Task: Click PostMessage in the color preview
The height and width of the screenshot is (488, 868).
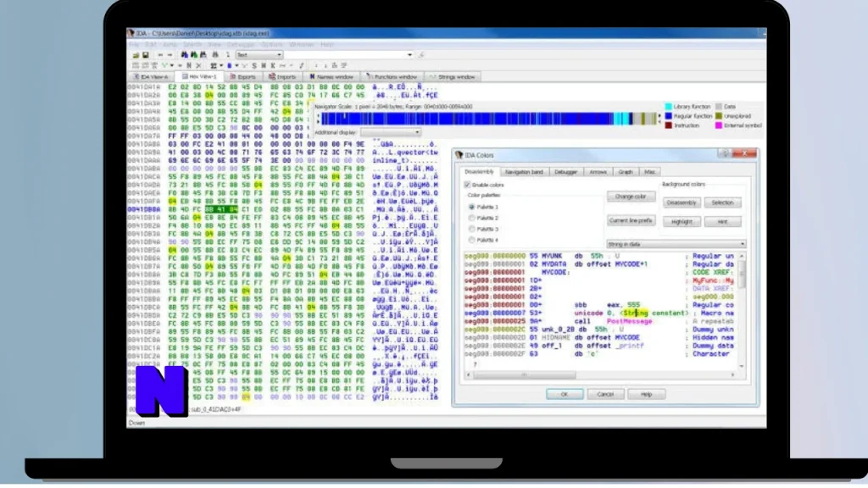Action: point(630,321)
